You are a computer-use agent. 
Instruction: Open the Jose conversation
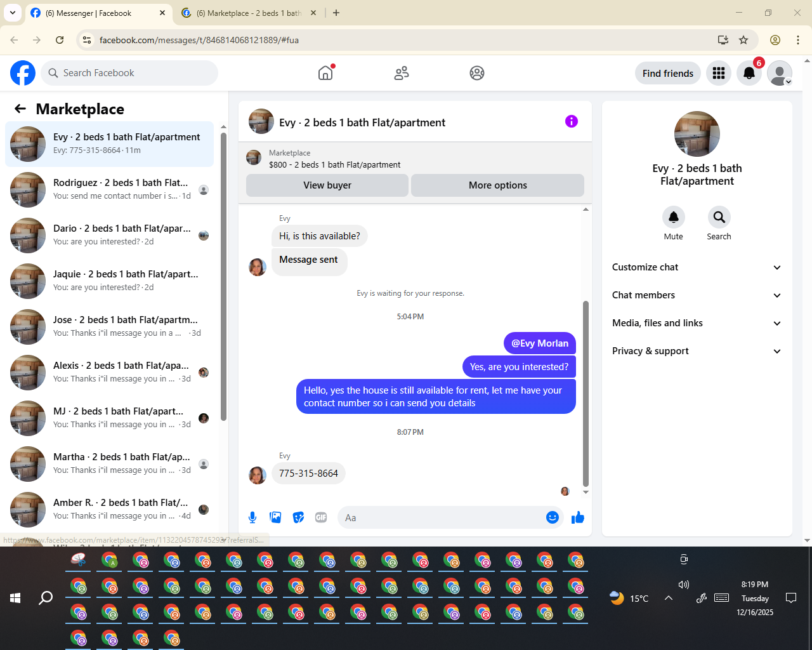click(110, 327)
